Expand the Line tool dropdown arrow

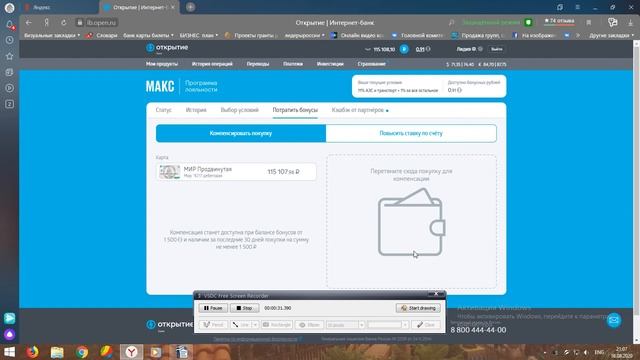255,325
